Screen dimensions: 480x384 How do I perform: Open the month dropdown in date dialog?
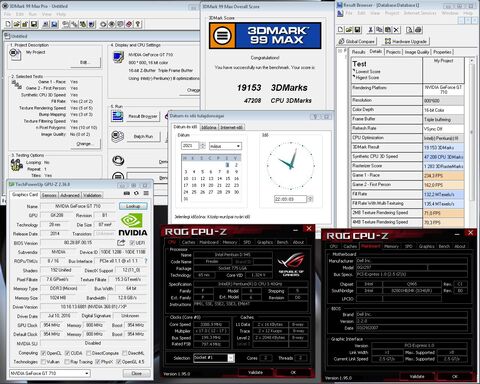[225, 146]
